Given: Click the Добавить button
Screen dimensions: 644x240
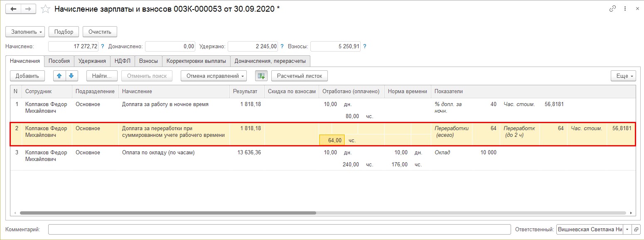Looking at the screenshot, I should [27, 76].
